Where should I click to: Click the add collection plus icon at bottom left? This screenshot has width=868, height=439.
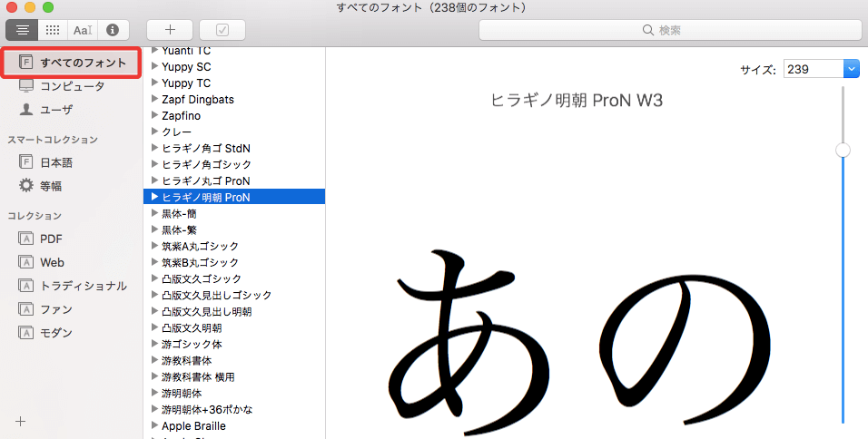click(20, 422)
